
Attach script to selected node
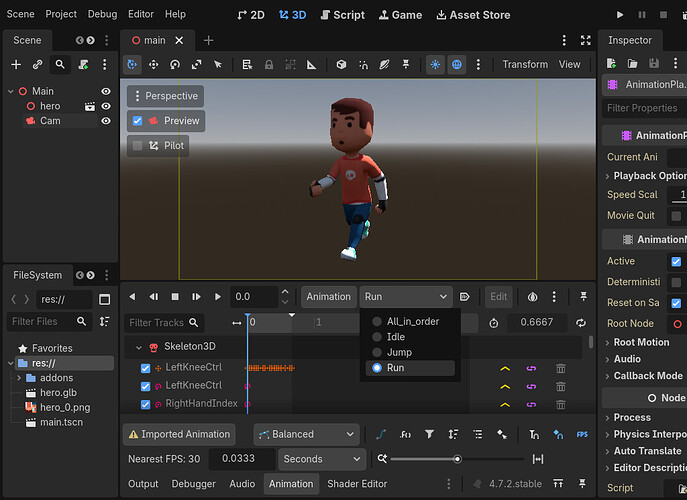pyautogui.click(x=83, y=65)
